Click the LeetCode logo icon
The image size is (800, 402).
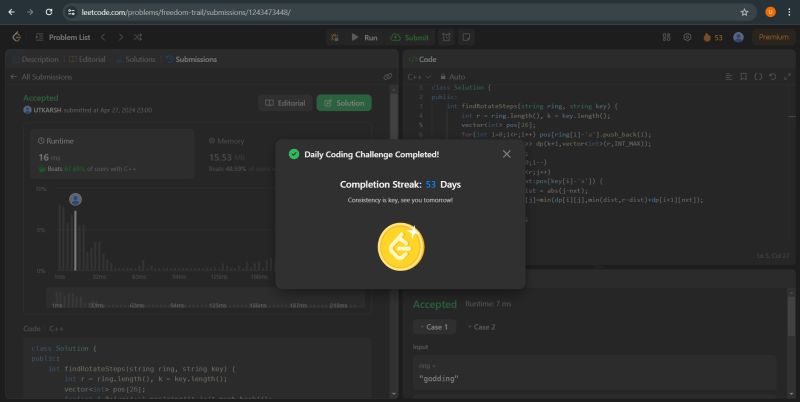(x=16, y=37)
